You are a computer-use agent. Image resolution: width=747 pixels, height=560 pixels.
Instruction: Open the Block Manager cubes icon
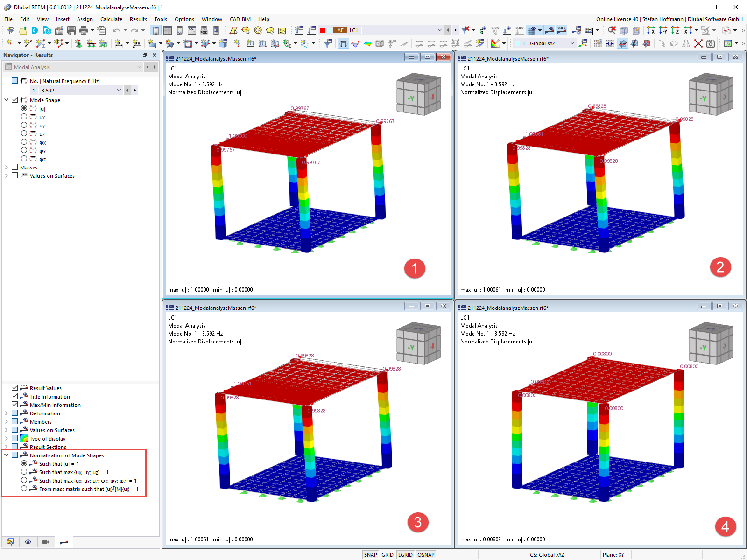(x=47, y=30)
